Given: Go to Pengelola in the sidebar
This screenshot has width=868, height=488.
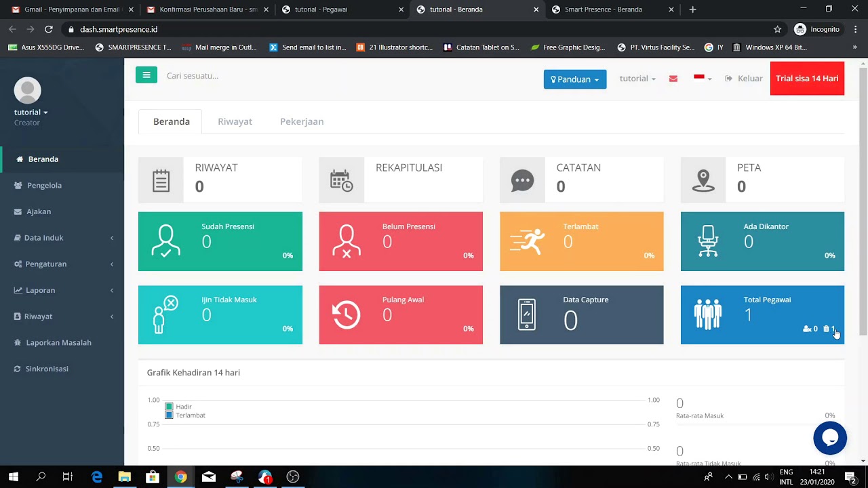Looking at the screenshot, I should (62, 186).
